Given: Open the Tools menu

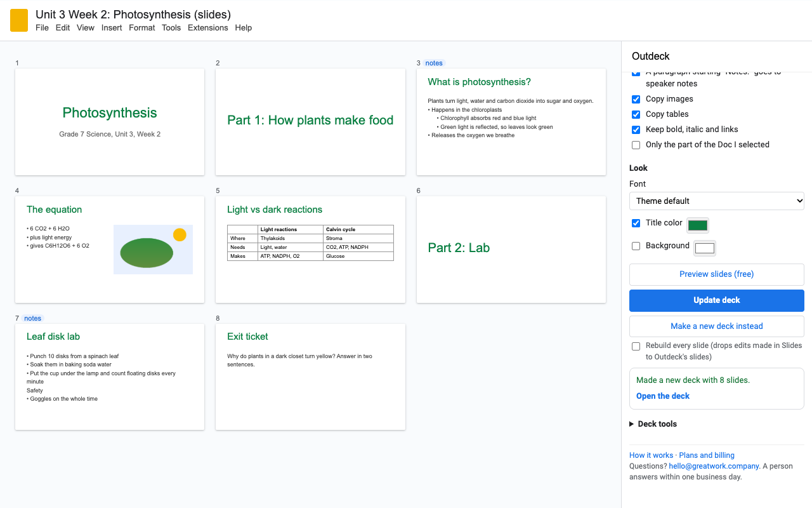Looking at the screenshot, I should click(171, 28).
